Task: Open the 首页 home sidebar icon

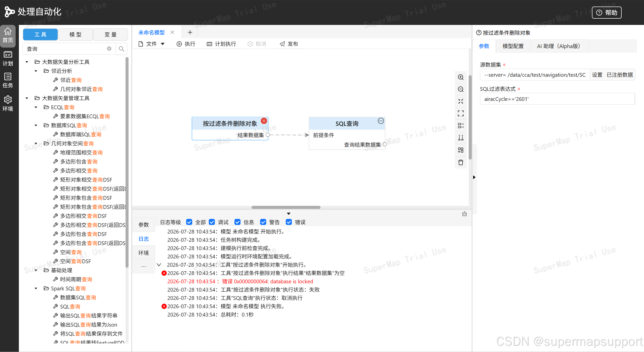Action: coord(8,35)
